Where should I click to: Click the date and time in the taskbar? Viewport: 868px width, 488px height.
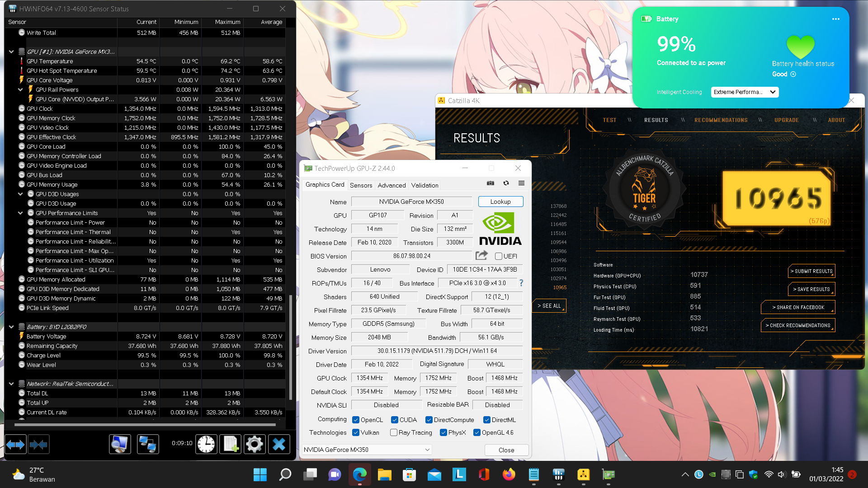[x=826, y=474]
